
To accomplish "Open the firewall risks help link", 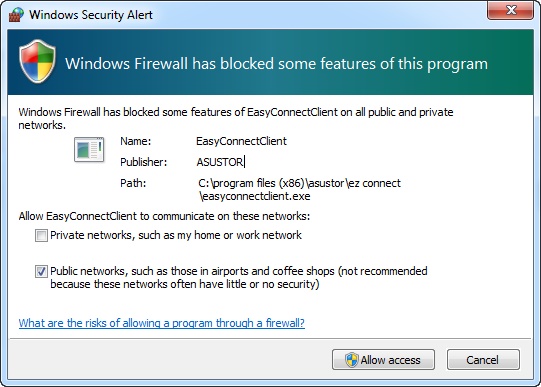I will (x=161, y=323).
